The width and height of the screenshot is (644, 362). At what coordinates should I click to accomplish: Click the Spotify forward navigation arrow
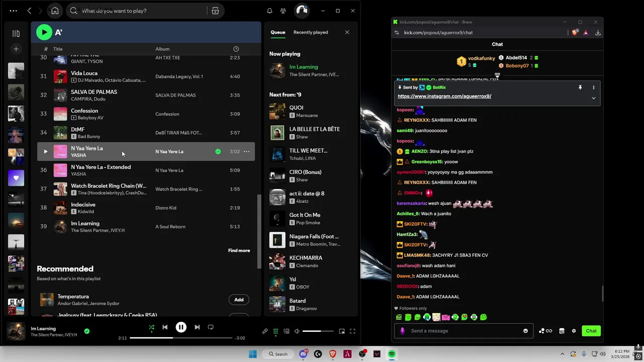tap(40, 11)
